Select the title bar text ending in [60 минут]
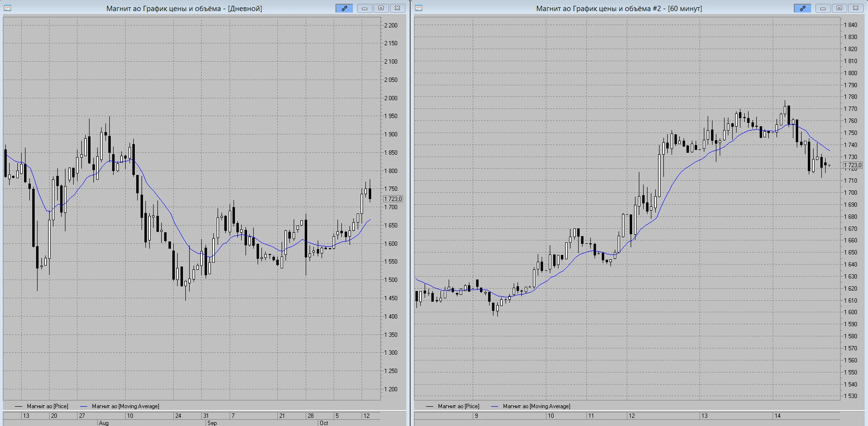Screen dimensions: 868x426 pyautogui.click(x=619, y=9)
